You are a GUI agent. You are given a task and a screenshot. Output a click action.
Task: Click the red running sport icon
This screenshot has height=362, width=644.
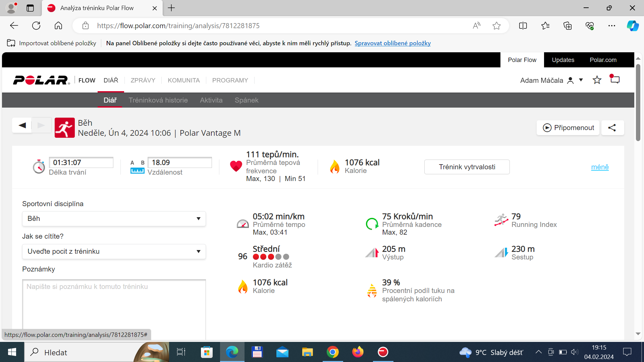[x=65, y=128]
